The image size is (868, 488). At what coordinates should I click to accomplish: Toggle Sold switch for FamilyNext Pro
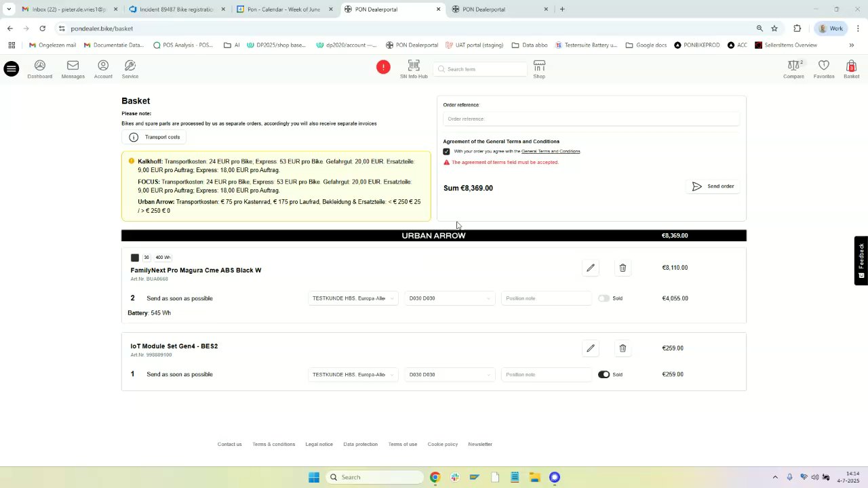tap(604, 298)
